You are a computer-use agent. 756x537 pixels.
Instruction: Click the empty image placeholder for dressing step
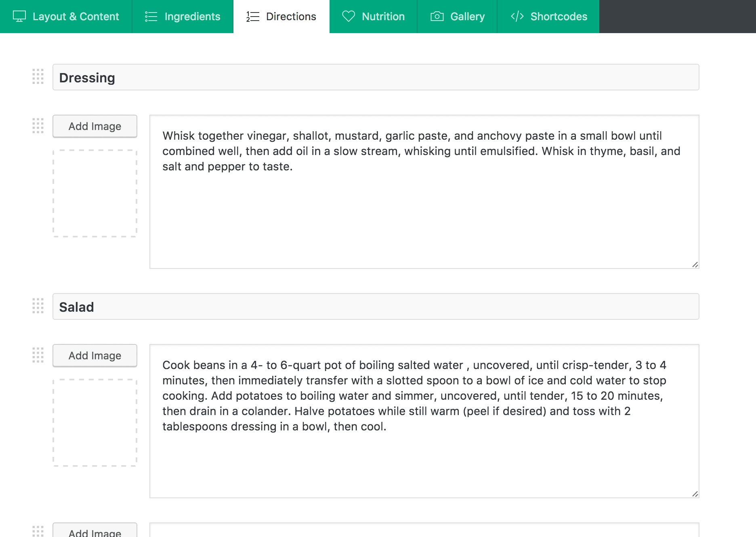95,193
